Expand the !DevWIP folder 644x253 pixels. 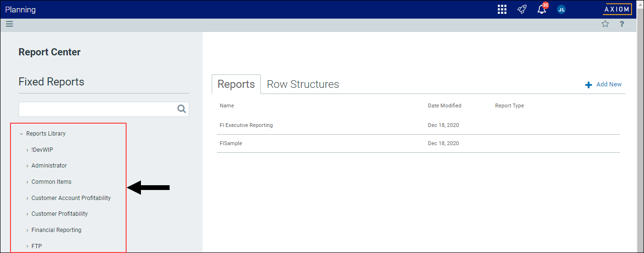[x=27, y=150]
